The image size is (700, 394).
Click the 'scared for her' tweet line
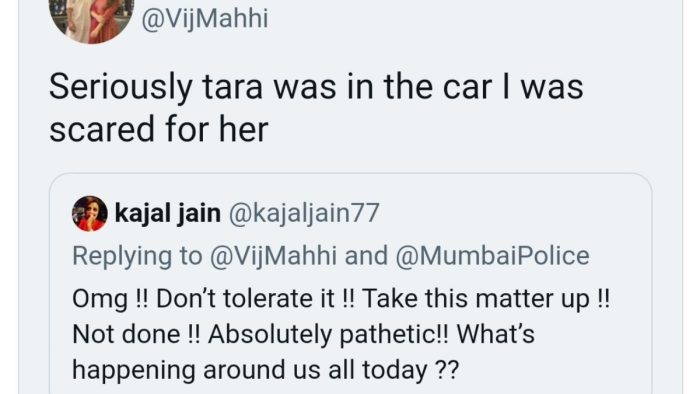tap(158, 129)
